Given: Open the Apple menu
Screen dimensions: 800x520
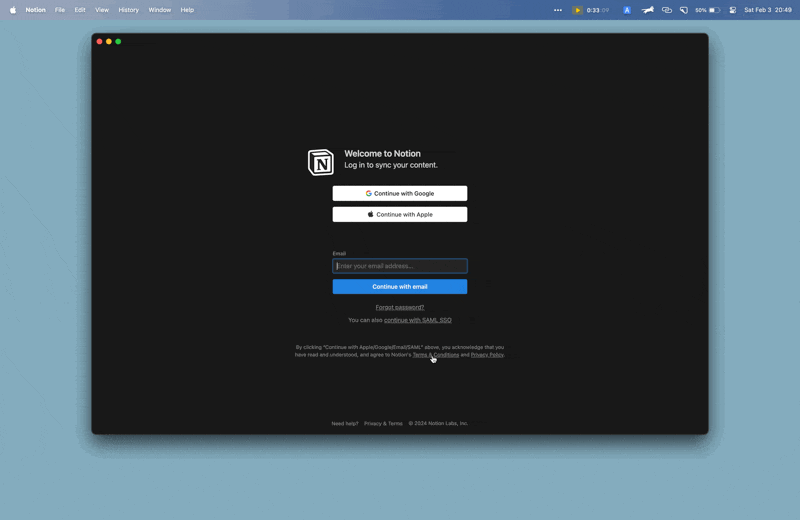Looking at the screenshot, I should click(13, 10).
